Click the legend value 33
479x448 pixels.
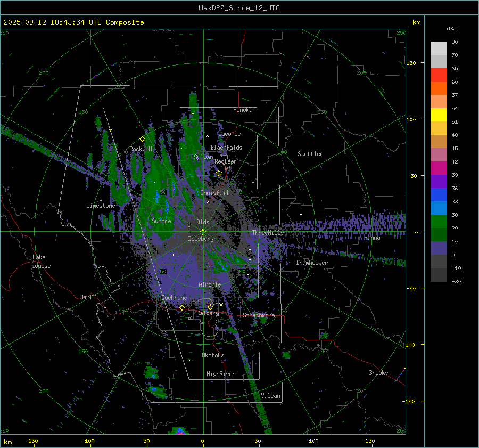455,201
